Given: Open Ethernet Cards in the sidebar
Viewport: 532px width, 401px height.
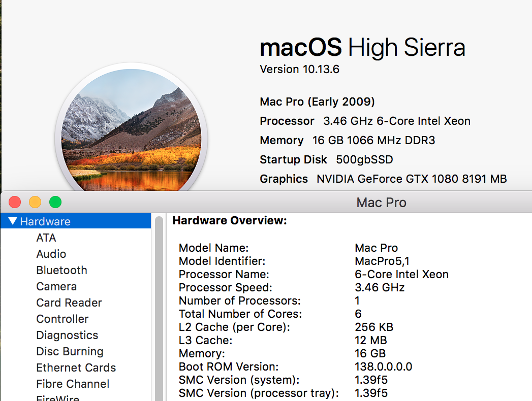Looking at the screenshot, I should pos(76,368).
